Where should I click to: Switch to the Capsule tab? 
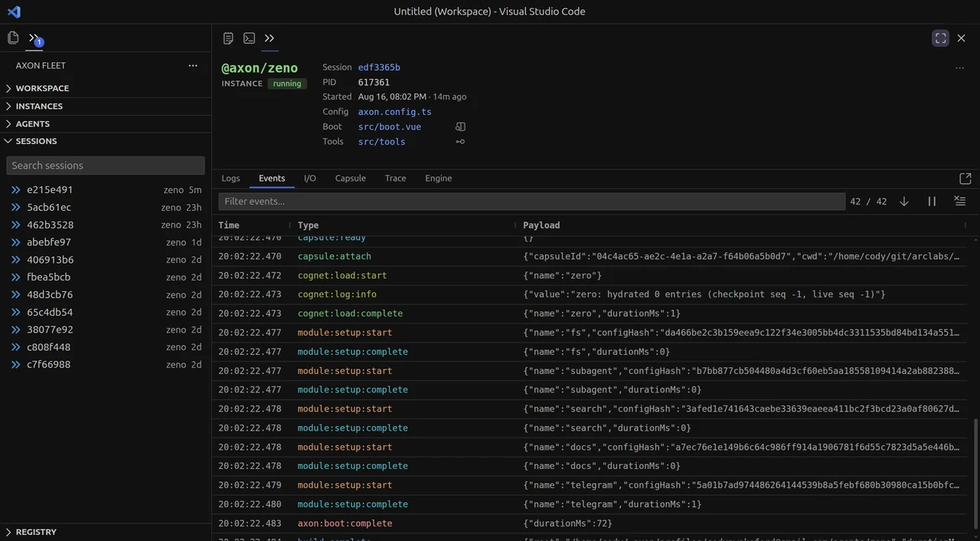351,179
